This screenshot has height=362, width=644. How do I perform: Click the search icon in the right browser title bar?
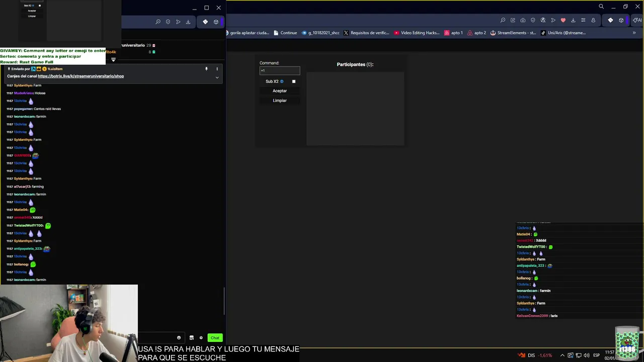point(601,7)
